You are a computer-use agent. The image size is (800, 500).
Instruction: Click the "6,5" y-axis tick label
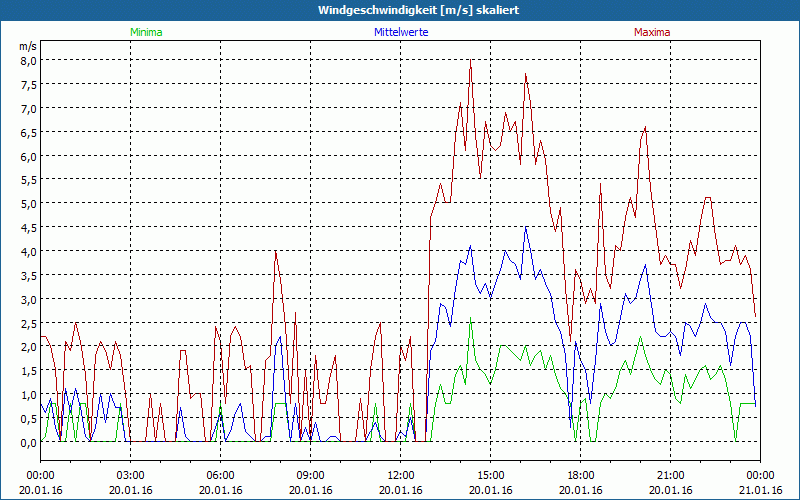point(29,132)
